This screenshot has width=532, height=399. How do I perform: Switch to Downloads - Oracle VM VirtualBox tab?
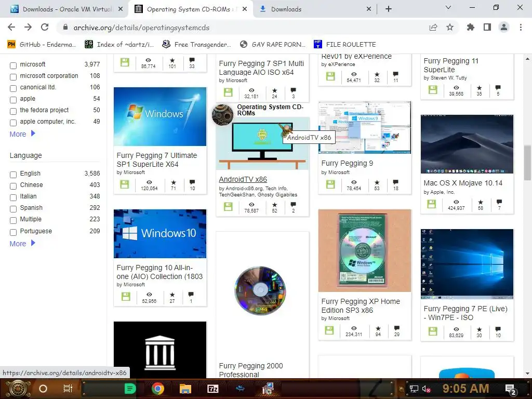[x=64, y=9]
